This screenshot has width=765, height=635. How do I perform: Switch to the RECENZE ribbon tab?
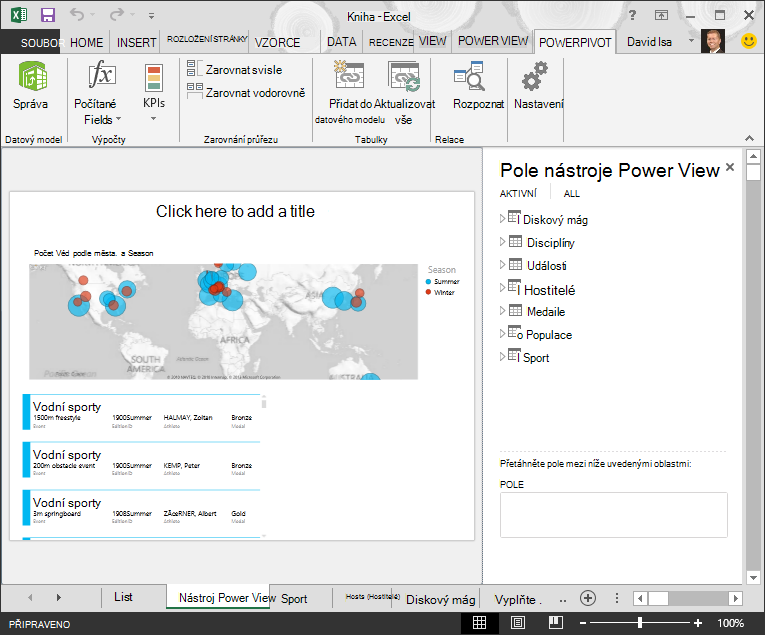pyautogui.click(x=391, y=42)
